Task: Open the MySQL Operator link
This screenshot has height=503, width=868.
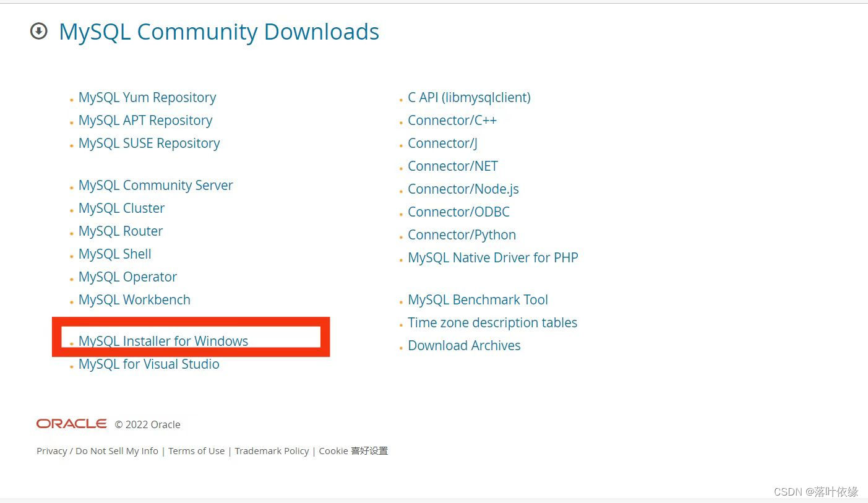Action: tap(128, 277)
